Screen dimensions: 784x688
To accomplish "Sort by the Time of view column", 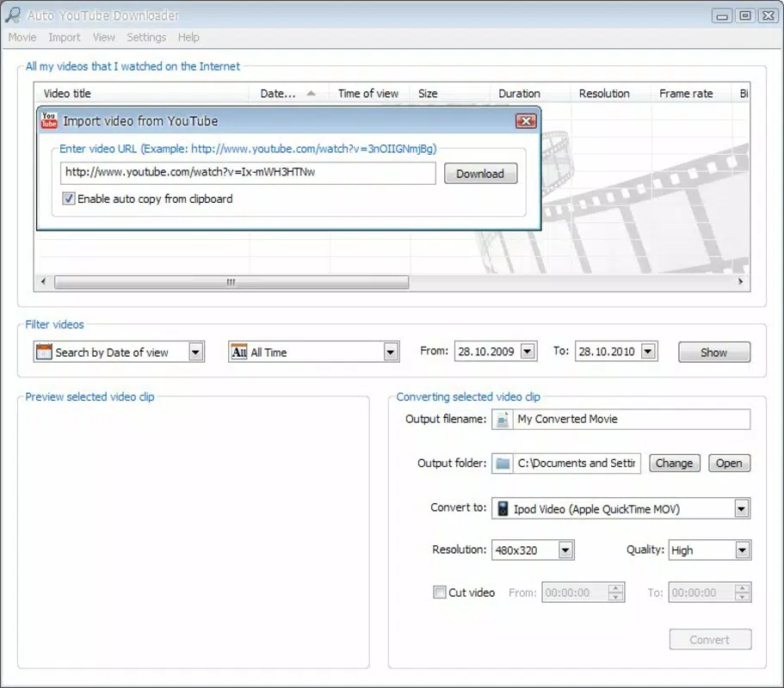I will (369, 94).
